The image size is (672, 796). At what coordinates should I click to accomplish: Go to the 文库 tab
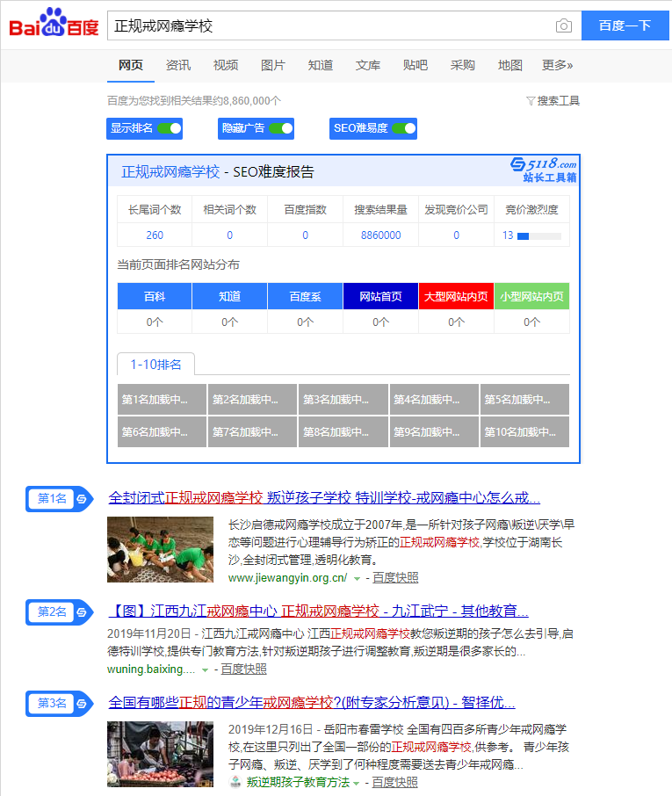pos(367,66)
